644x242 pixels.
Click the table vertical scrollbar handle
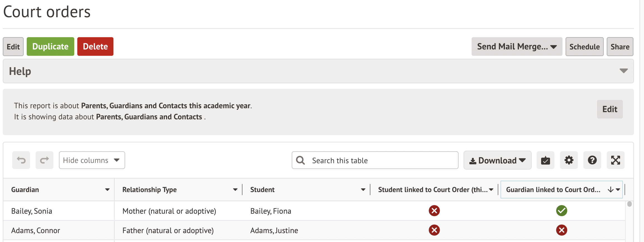[630, 204]
